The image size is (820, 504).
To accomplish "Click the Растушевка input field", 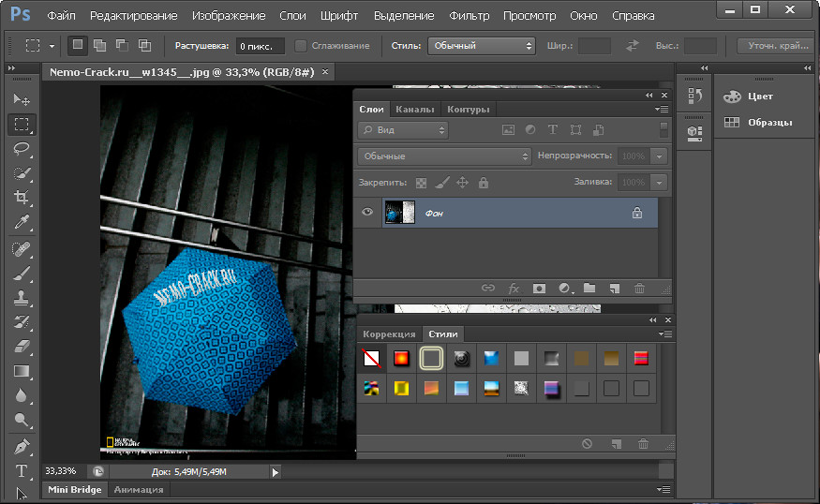I will [x=260, y=46].
